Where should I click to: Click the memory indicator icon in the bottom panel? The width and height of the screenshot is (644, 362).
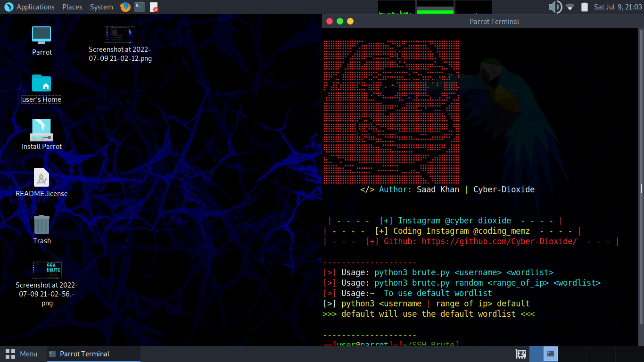521,354
